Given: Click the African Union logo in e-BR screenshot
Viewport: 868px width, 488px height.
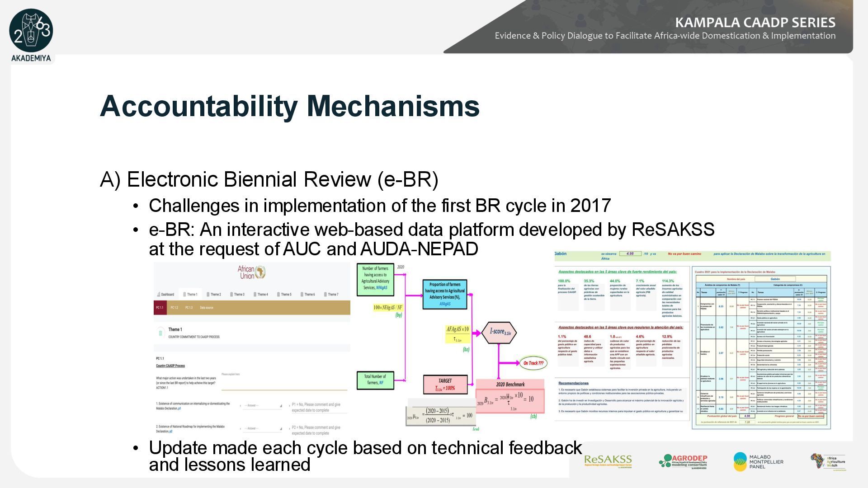Looking at the screenshot, I should [251, 272].
